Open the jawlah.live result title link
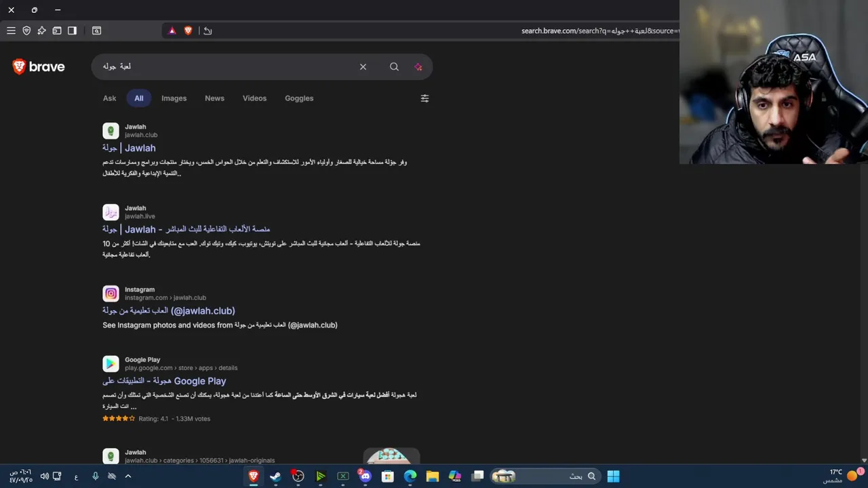868x488 pixels. click(x=186, y=229)
